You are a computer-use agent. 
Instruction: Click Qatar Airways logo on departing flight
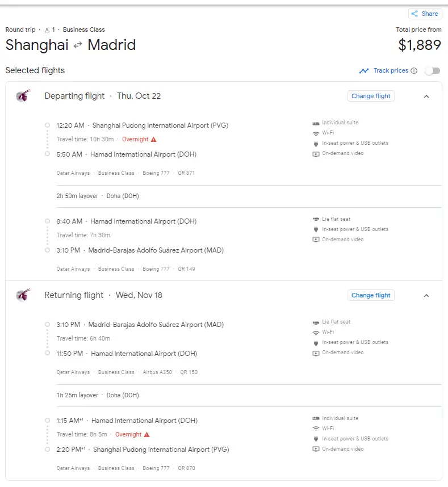pyautogui.click(x=23, y=96)
